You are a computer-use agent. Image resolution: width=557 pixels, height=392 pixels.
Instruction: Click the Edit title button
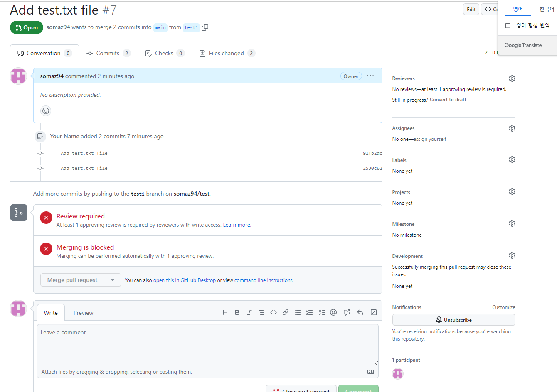tap(471, 9)
